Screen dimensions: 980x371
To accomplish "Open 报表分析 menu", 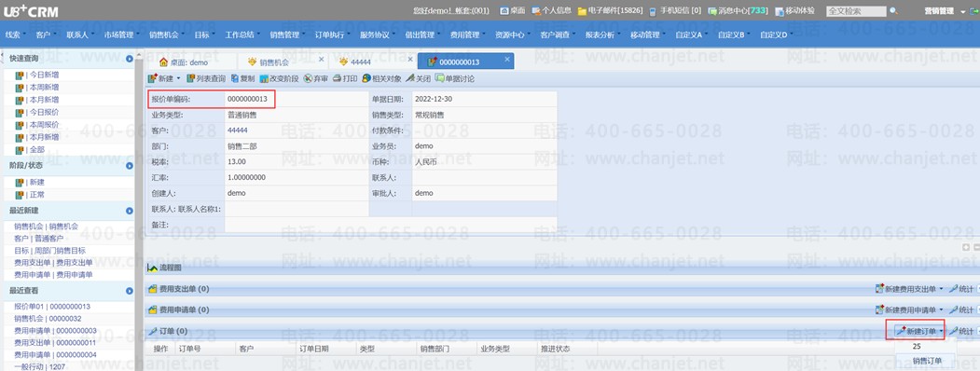I will point(602,35).
